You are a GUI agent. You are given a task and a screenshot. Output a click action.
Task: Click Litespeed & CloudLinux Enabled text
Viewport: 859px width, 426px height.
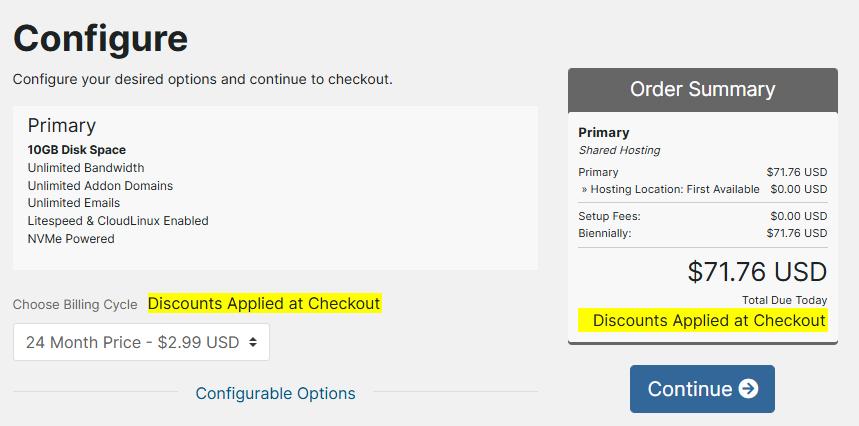coord(118,221)
